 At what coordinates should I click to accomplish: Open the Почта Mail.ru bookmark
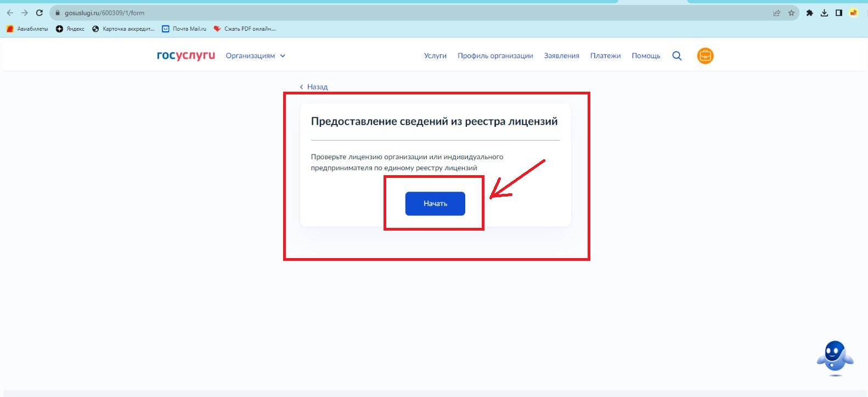(184, 29)
